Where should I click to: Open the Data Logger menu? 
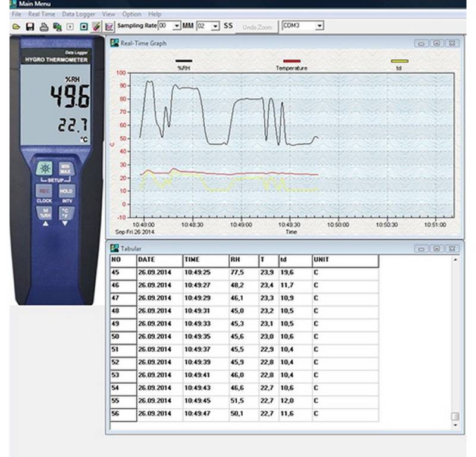(x=79, y=14)
